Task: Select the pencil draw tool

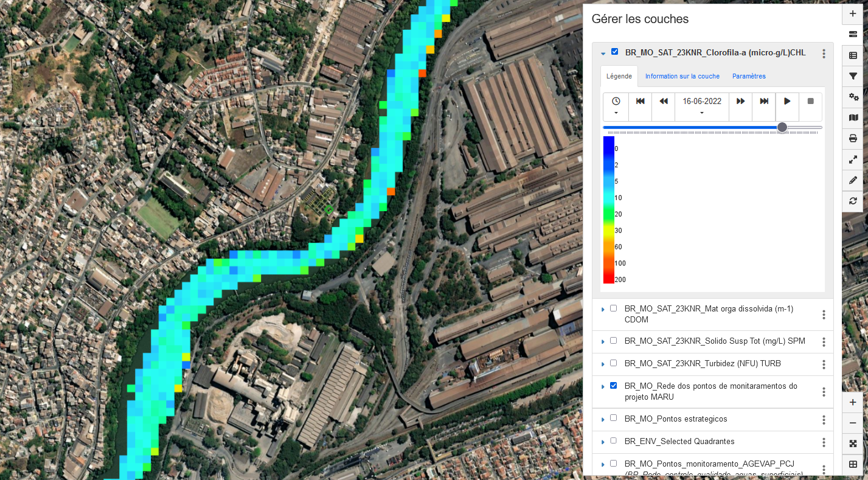Action: (853, 181)
